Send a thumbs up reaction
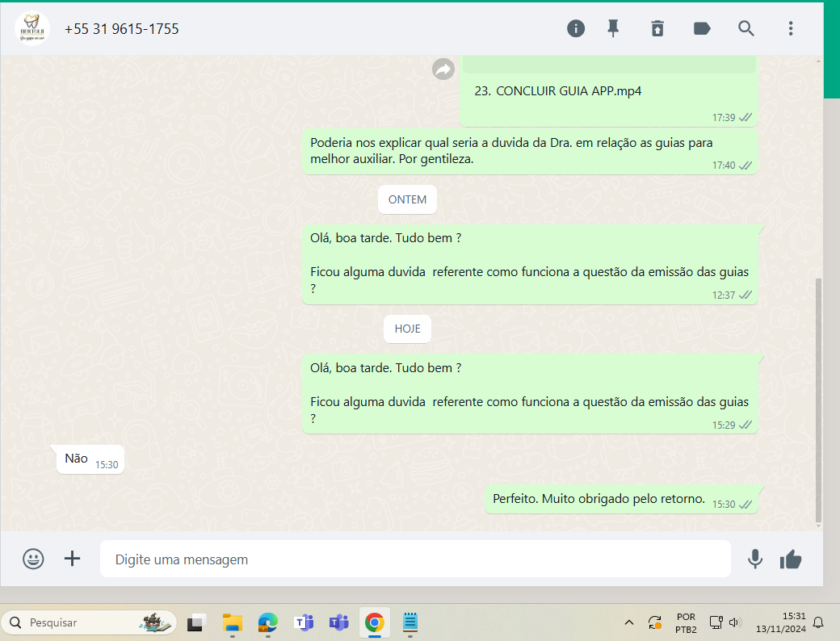This screenshot has width=840, height=641. [791, 559]
